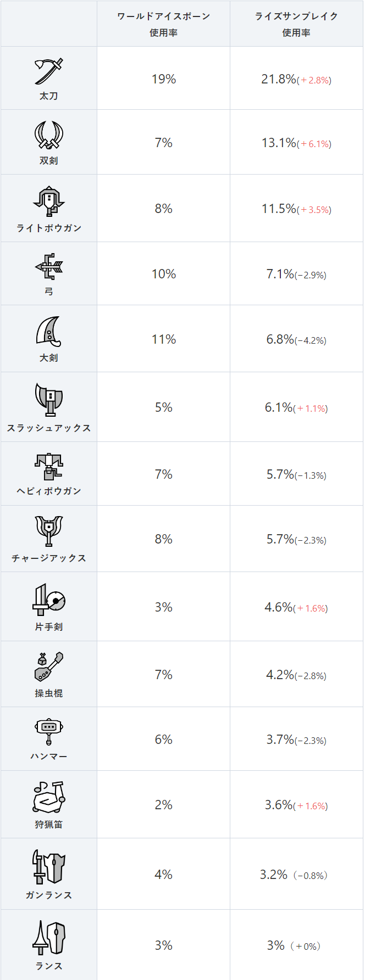Click the ワールドアイスボーン 使用率 column header
The width and height of the screenshot is (365, 980).
[x=163, y=24]
